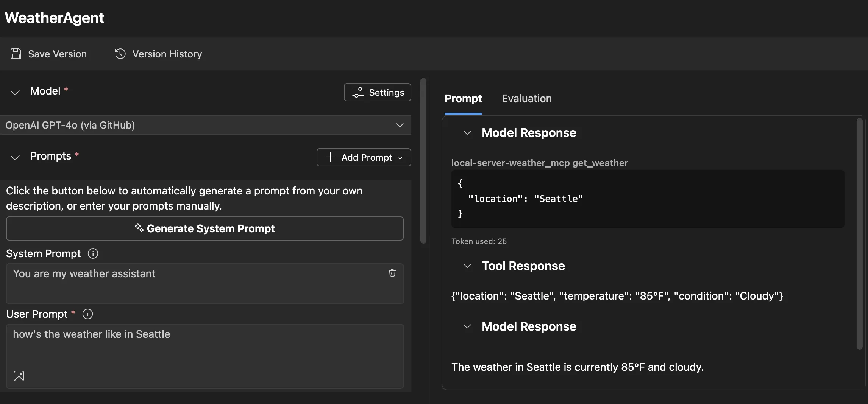Collapse the first Model Response section

[467, 133]
